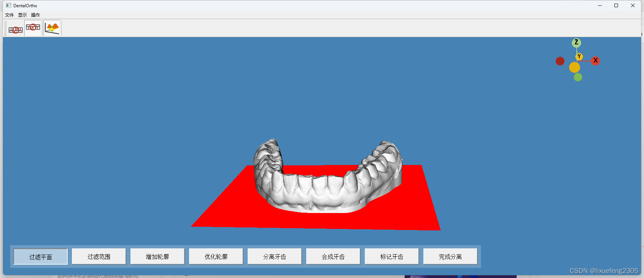Open the 文件 menu
644x278 pixels.
[9, 15]
